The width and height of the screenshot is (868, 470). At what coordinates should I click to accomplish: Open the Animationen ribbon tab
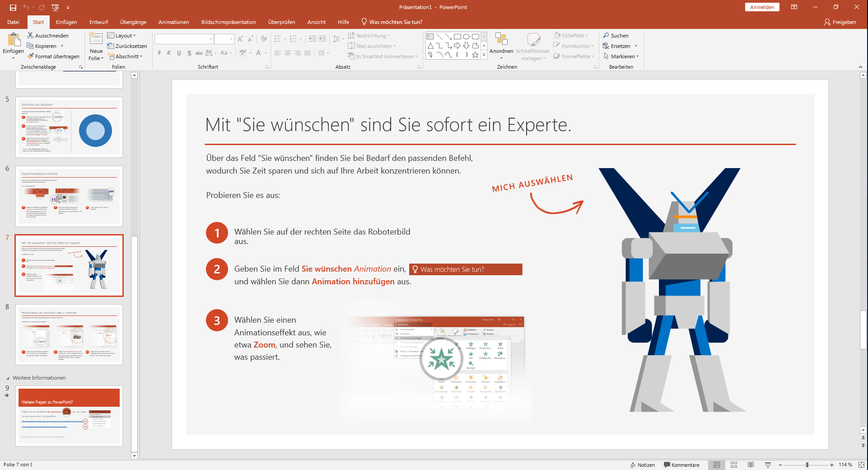point(173,22)
